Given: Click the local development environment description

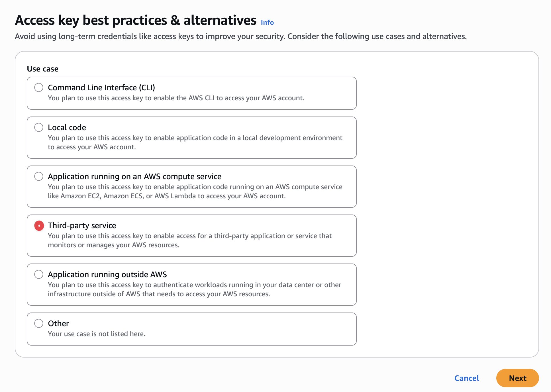Looking at the screenshot, I should (x=195, y=142).
